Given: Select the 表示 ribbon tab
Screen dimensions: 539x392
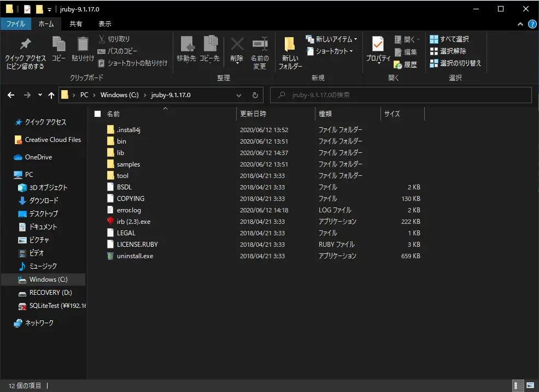Looking at the screenshot, I should pos(105,23).
